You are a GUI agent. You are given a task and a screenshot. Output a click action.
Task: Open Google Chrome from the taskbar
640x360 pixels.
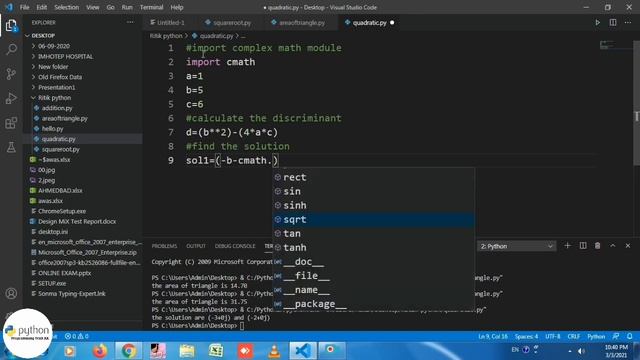tap(128, 351)
